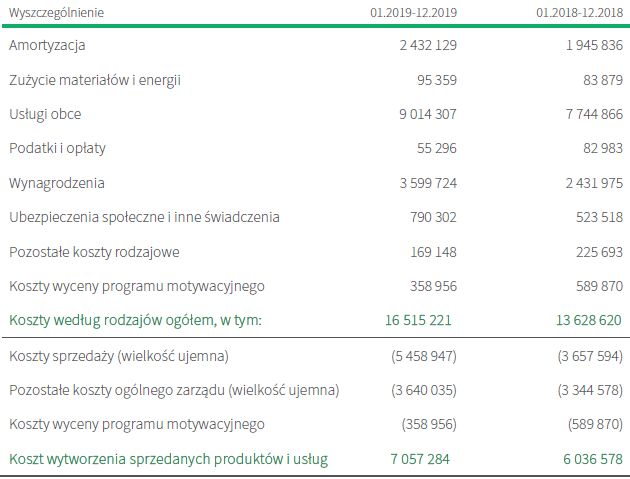Select the final total 6 036 578
Screen dimensions: 630x479
[x=590, y=459]
